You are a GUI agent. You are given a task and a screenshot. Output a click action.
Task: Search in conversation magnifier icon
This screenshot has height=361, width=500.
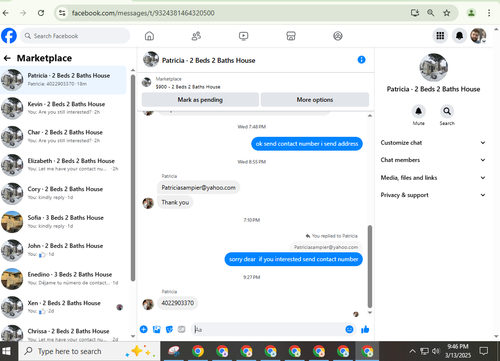pyautogui.click(x=447, y=111)
